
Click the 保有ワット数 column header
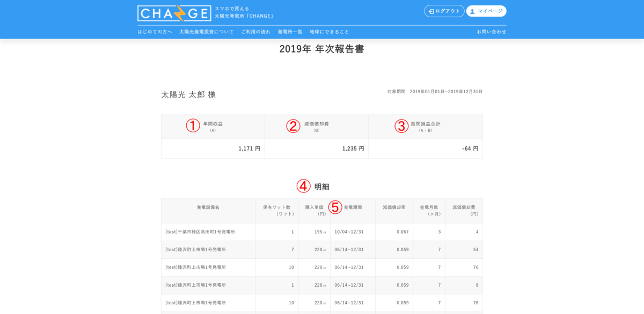pos(277,211)
